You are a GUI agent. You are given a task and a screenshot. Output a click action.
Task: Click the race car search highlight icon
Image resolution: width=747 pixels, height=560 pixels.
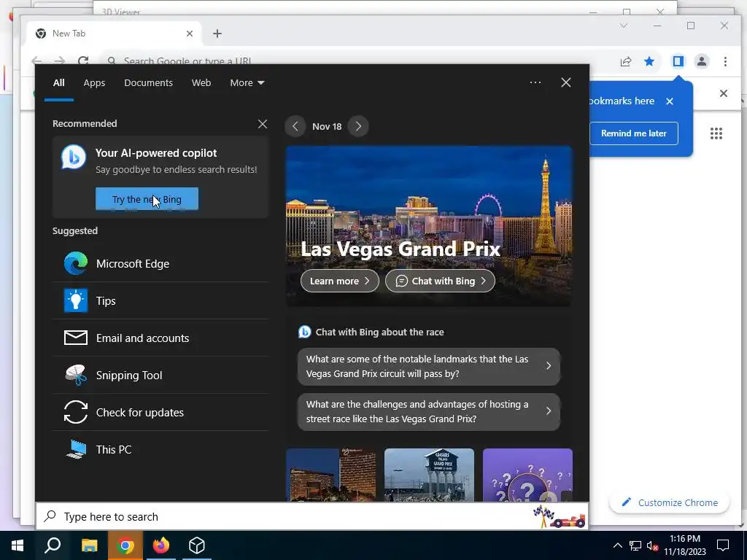click(560, 517)
